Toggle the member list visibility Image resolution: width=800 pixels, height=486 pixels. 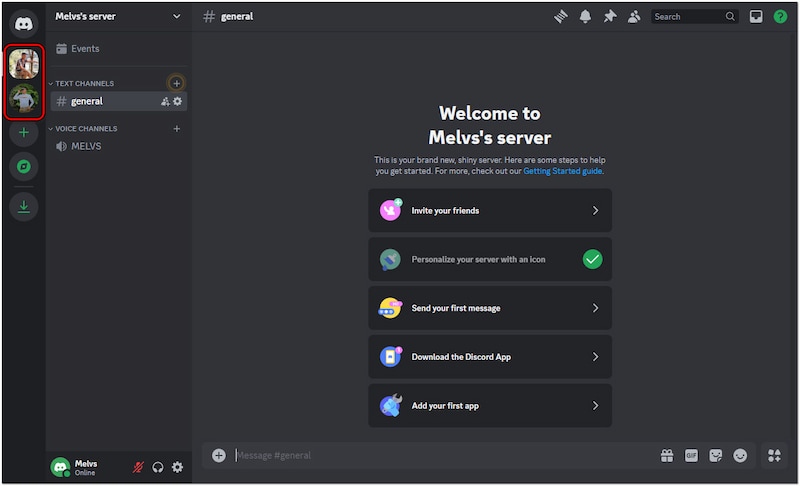pos(634,16)
